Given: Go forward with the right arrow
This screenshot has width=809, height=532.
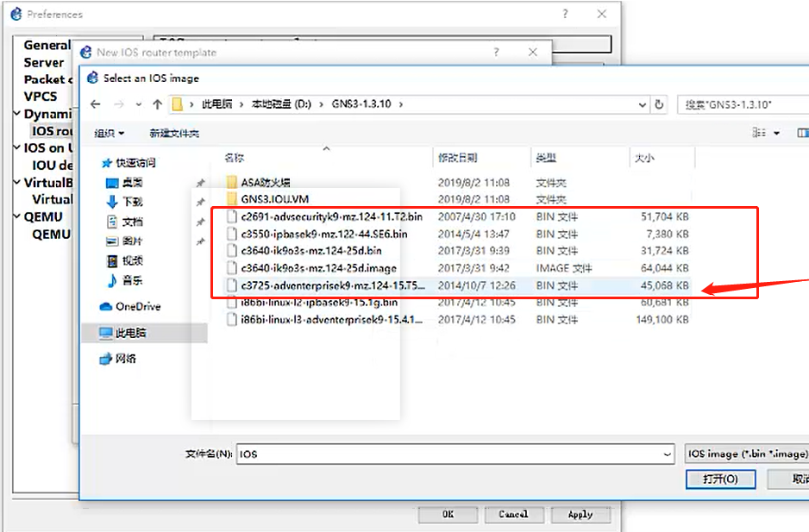Looking at the screenshot, I should (119, 104).
